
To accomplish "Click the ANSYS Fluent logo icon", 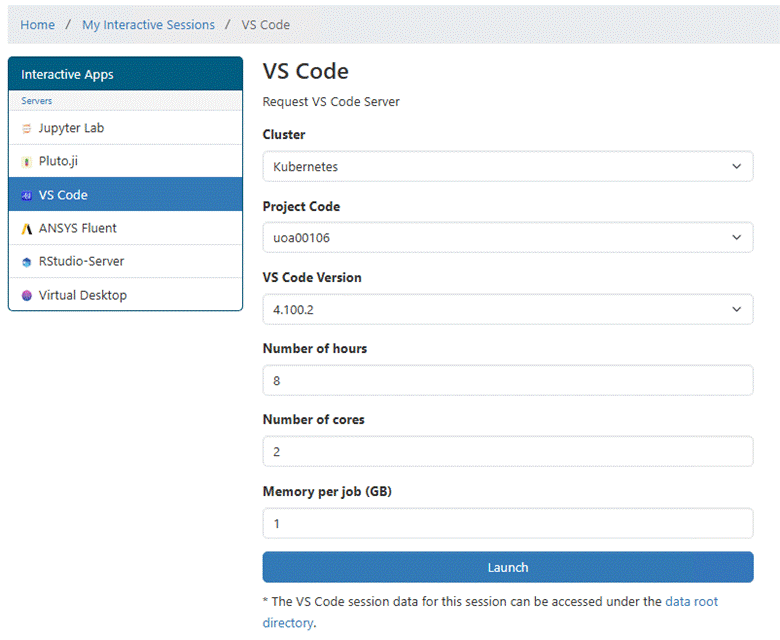I will point(27,228).
